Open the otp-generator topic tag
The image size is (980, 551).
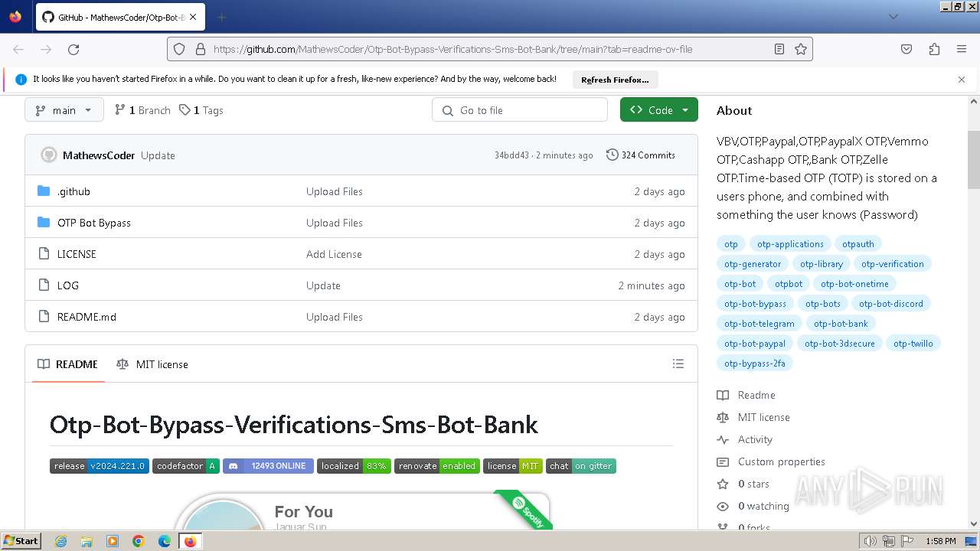tap(753, 264)
